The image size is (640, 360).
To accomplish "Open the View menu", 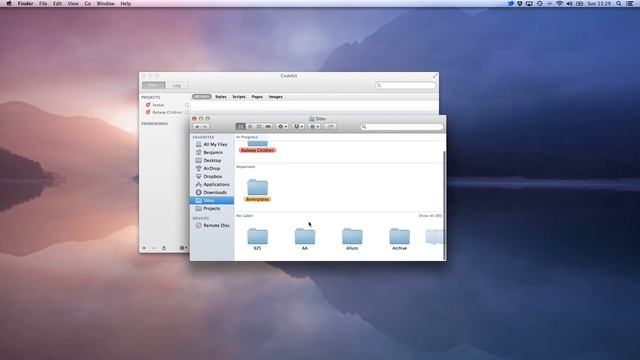I will (x=73, y=4).
